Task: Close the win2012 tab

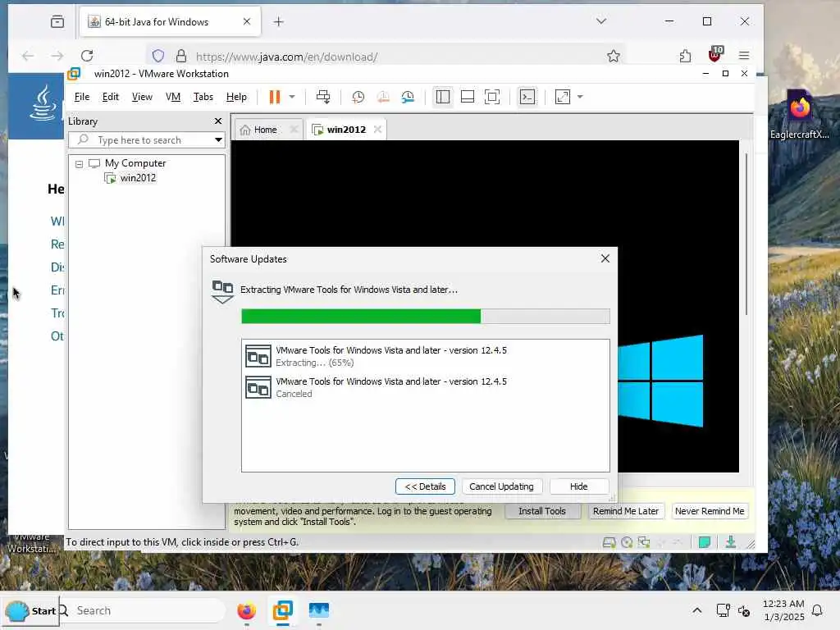Action: [x=377, y=130]
